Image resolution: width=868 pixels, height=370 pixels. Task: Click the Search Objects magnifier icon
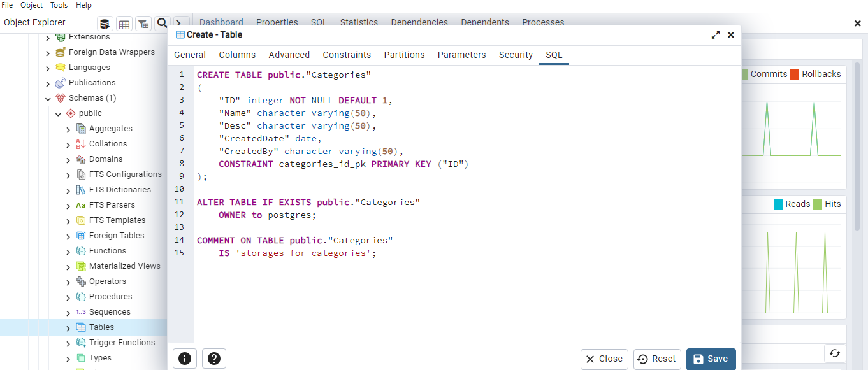click(x=163, y=24)
